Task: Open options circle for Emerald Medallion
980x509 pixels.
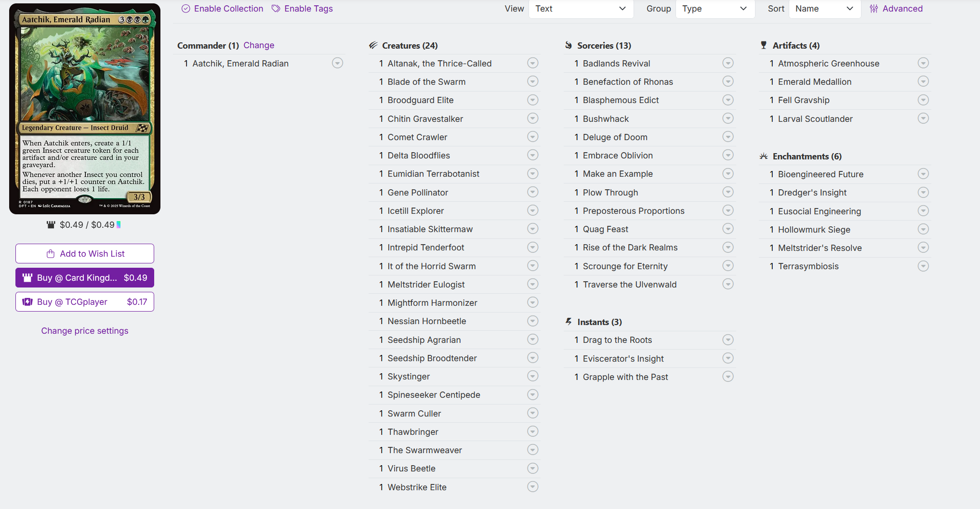Action: click(x=923, y=81)
